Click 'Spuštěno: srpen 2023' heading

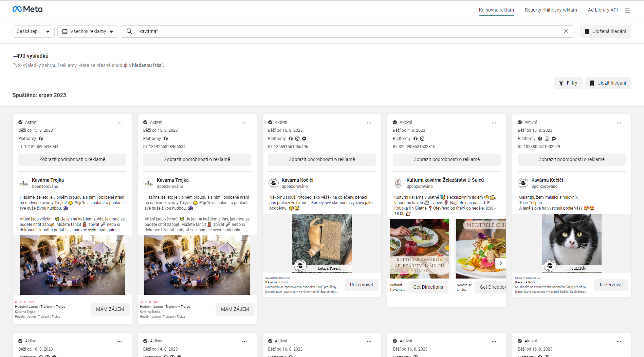(39, 95)
